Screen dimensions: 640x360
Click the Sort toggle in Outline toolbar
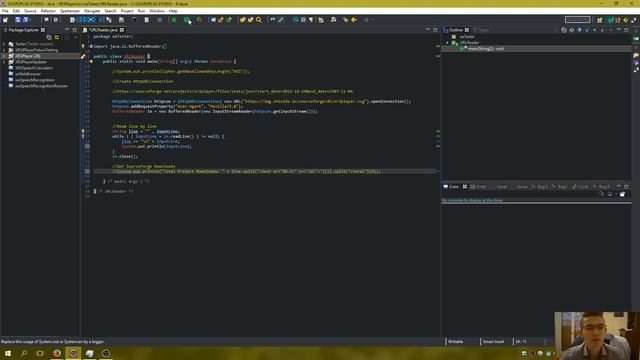572,30
